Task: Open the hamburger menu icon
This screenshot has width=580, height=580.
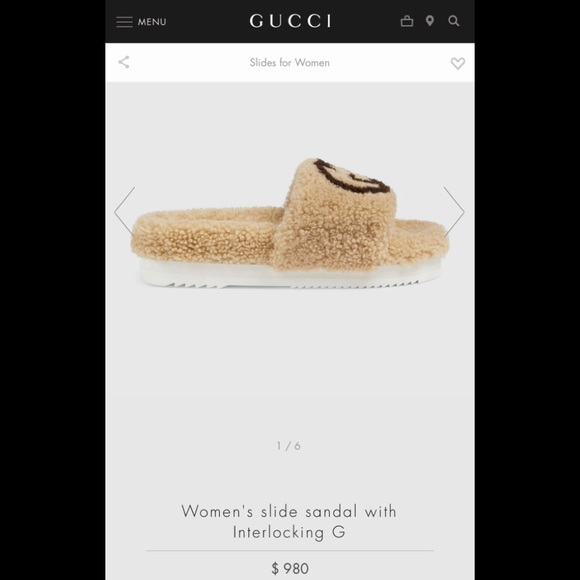Action: [124, 22]
